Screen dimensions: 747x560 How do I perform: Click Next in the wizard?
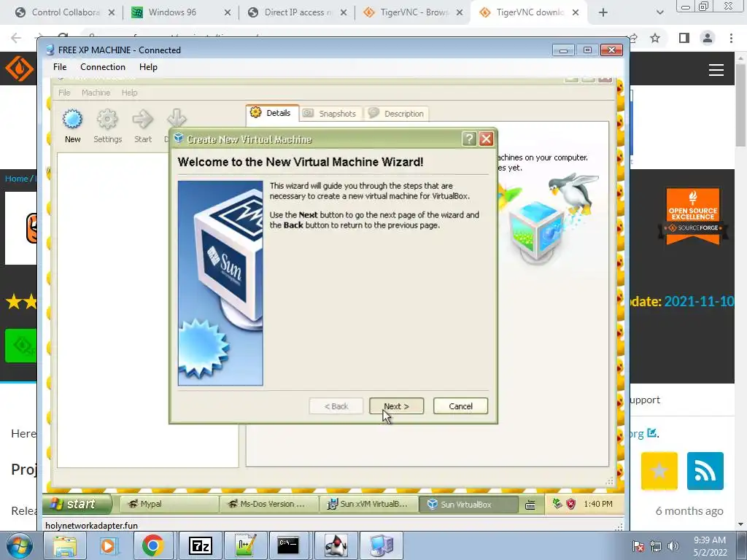tap(396, 406)
